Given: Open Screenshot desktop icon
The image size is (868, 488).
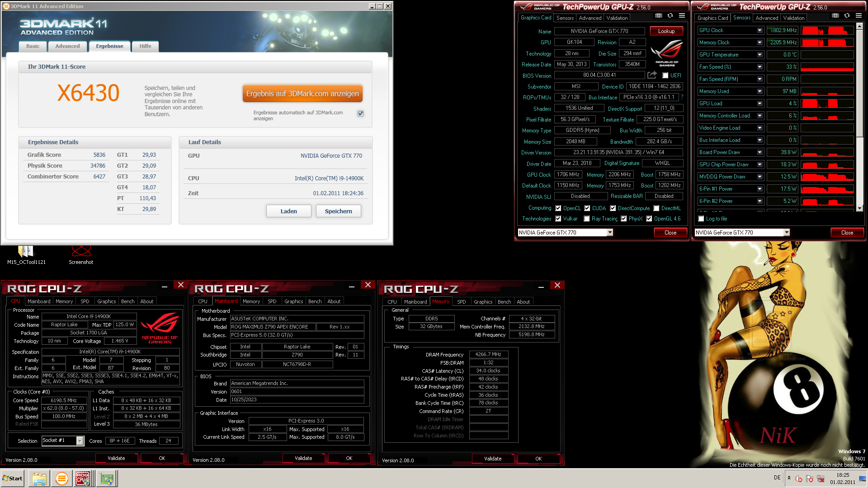Looking at the screenshot, I should tap(81, 254).
